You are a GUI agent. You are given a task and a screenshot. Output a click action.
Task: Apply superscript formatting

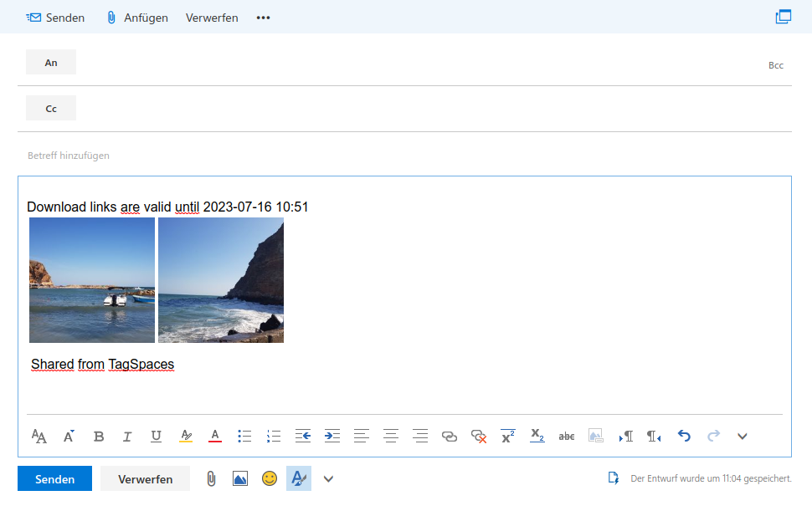click(x=507, y=436)
